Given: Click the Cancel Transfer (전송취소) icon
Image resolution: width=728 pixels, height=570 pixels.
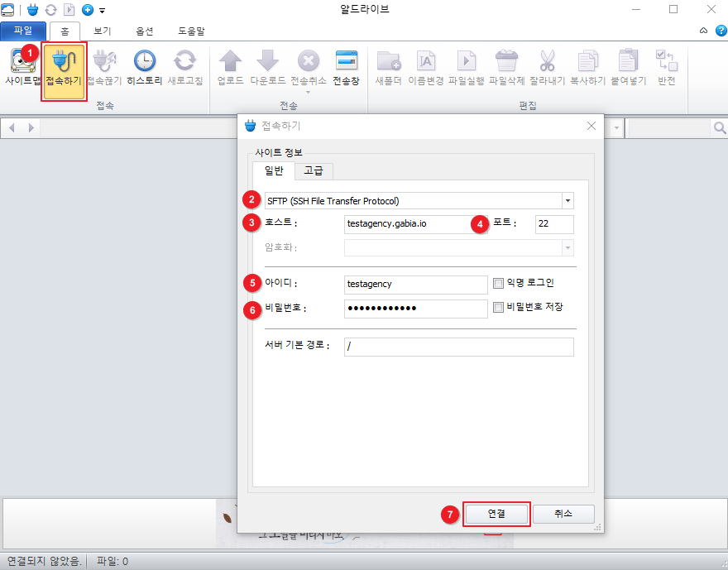Looking at the screenshot, I should click(309, 67).
